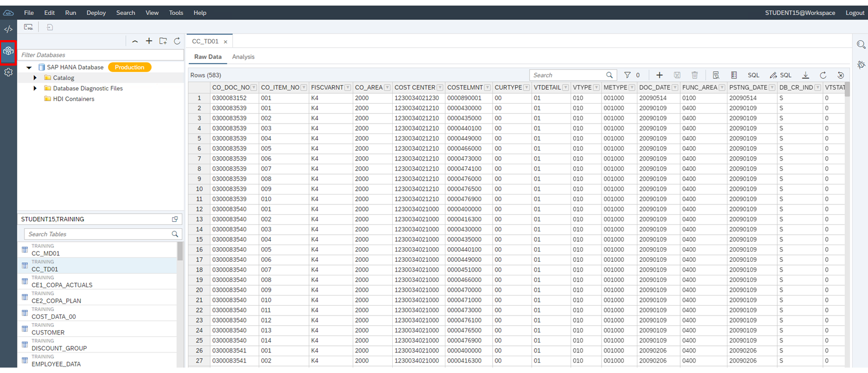The image size is (868, 373).
Task: Open the CO_ITEM_NO column filter dropdown
Action: pyautogui.click(x=304, y=87)
